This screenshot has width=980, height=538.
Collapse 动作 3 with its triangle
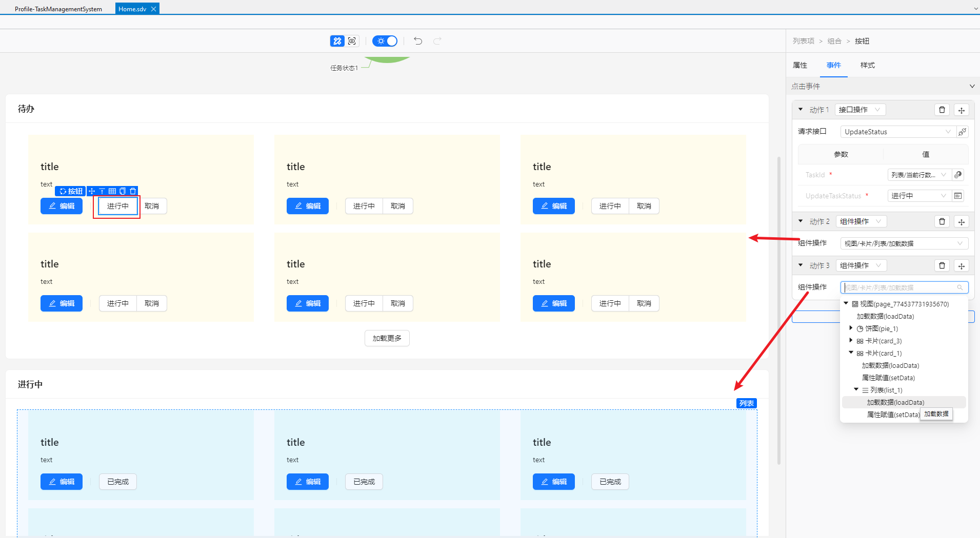pos(801,265)
